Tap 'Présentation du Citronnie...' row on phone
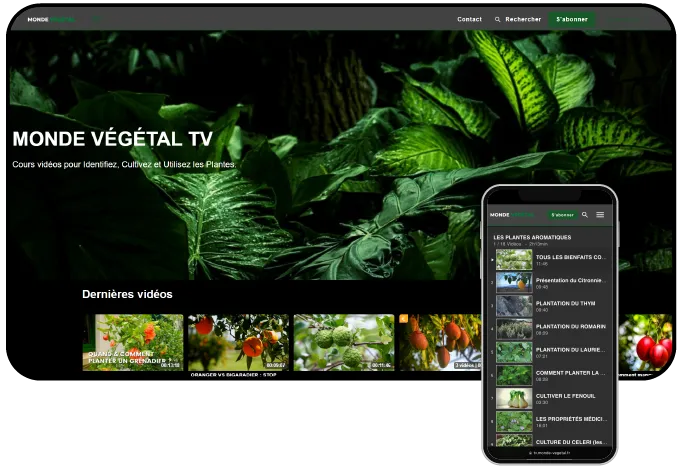The height and width of the screenshot is (469, 684). 551,283
